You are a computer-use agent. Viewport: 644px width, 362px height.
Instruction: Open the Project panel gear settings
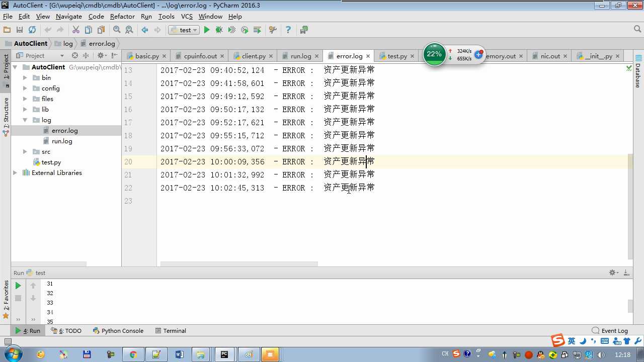click(x=102, y=56)
